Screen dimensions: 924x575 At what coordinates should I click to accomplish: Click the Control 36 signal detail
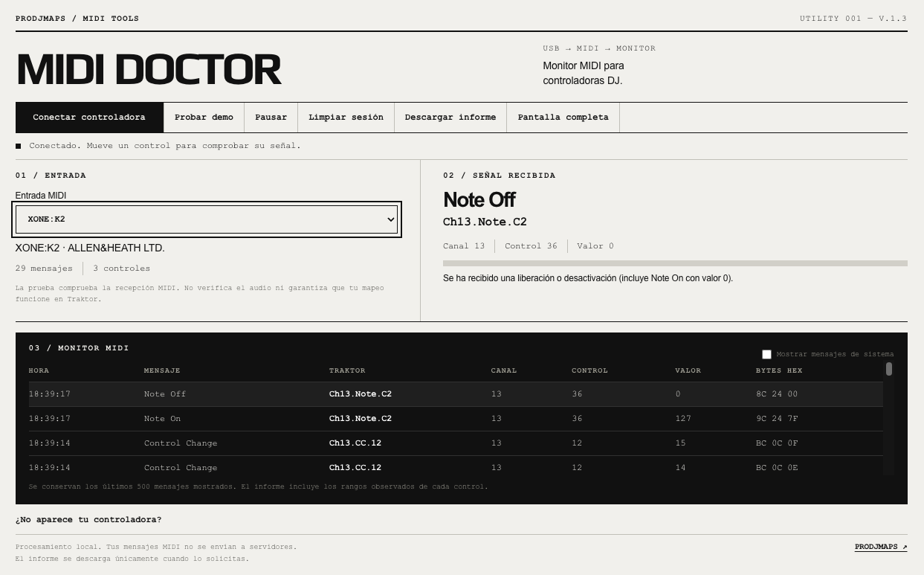pos(531,246)
